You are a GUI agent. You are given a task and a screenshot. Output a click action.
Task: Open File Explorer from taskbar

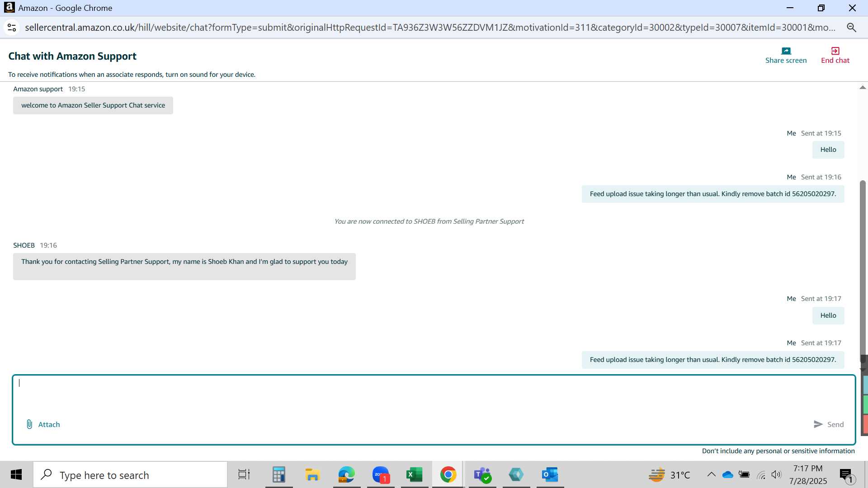tap(312, 475)
